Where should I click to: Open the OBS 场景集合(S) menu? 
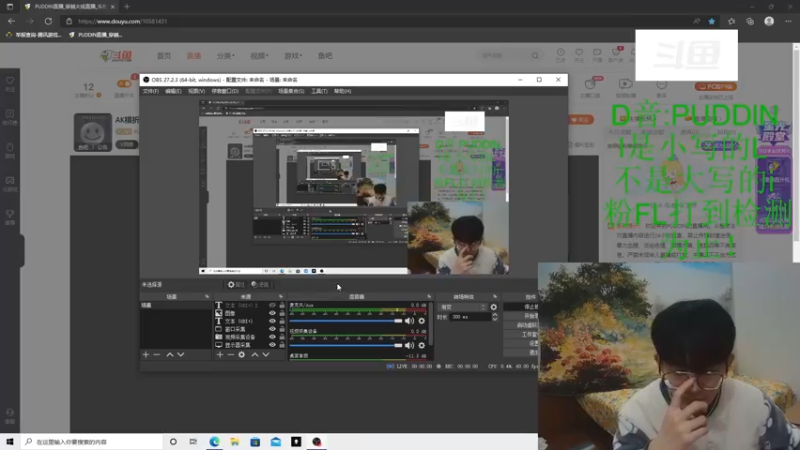(x=291, y=91)
